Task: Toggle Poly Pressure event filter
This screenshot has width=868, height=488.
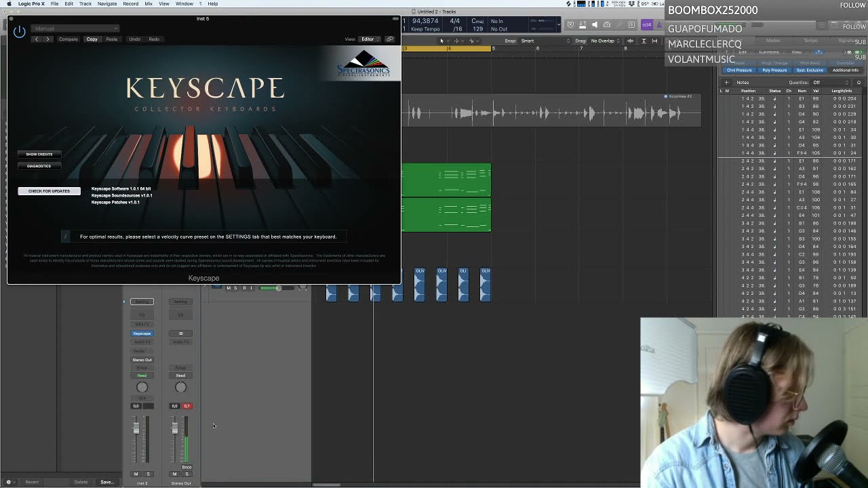Action: (774, 70)
